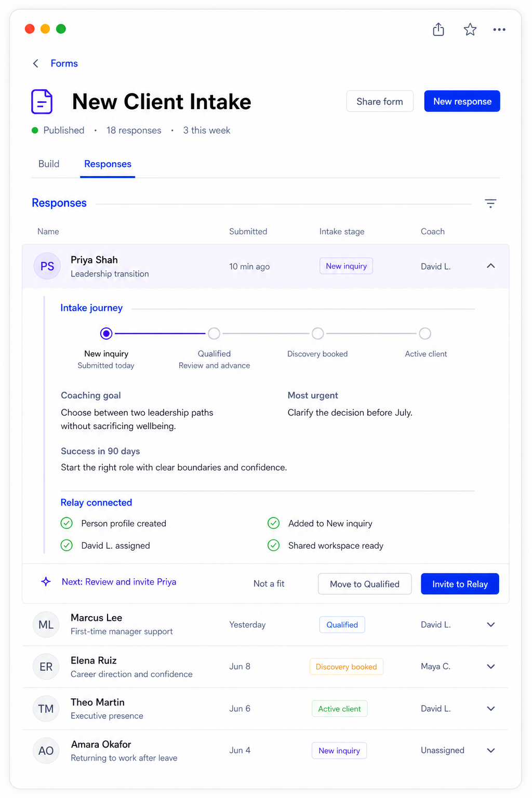
Task: Click Maya C. coach for Elena Ruiz
Action: [435, 667]
